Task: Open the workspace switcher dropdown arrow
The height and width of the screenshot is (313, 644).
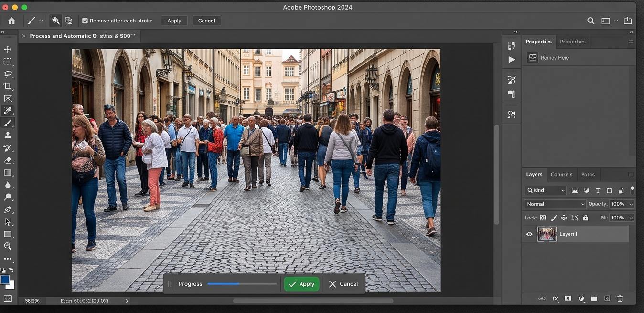Action: point(616,21)
